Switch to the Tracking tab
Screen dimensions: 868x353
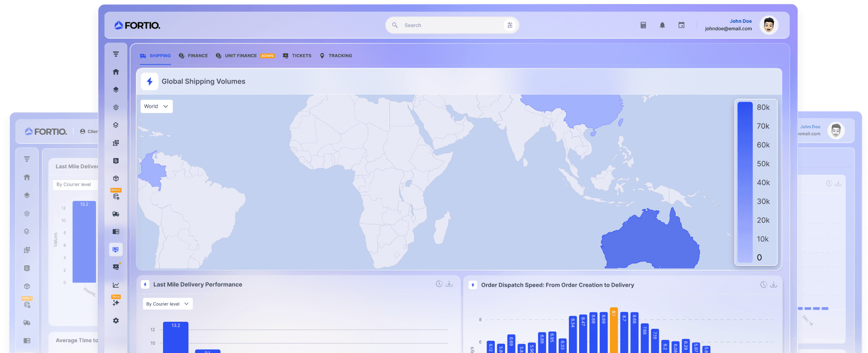click(x=336, y=55)
